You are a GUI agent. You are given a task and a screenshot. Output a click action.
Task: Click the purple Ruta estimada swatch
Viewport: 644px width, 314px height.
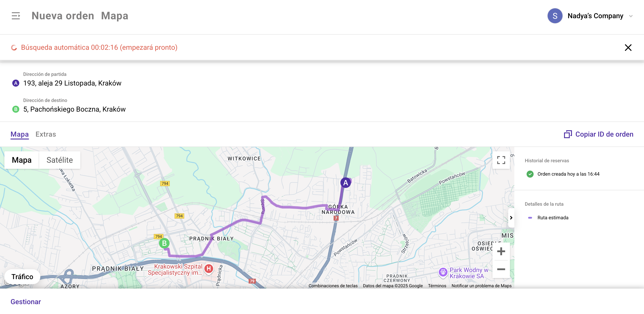(530, 218)
